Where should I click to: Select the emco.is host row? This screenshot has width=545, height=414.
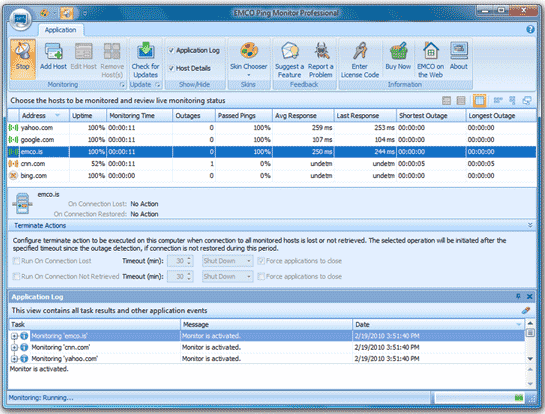point(272,152)
